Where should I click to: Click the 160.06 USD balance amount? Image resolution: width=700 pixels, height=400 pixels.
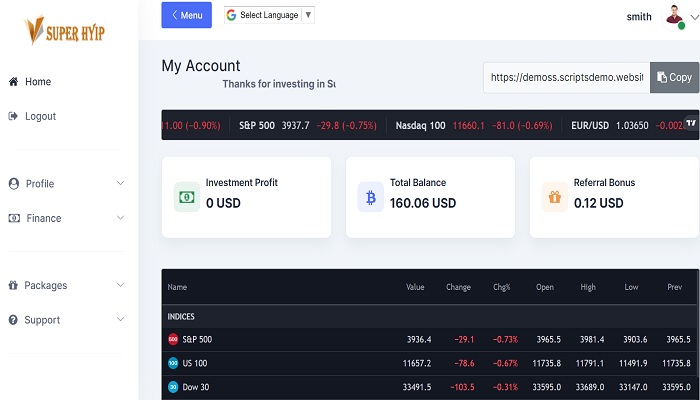click(x=423, y=203)
